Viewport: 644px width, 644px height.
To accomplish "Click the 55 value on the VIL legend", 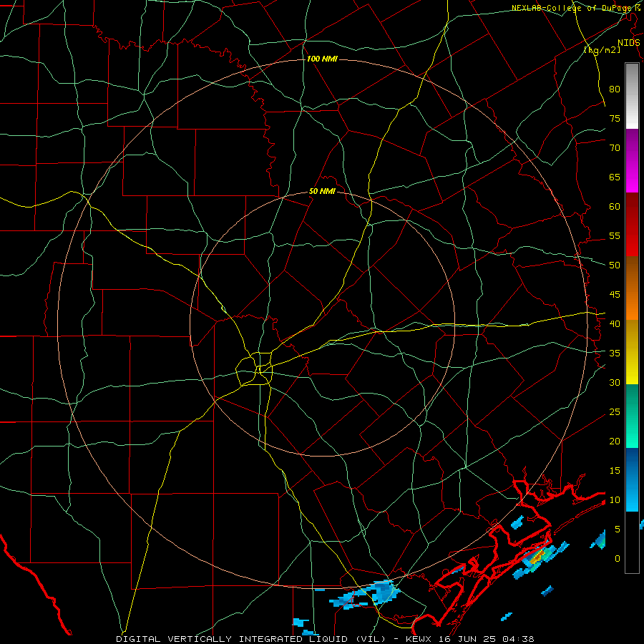I will click(x=615, y=235).
